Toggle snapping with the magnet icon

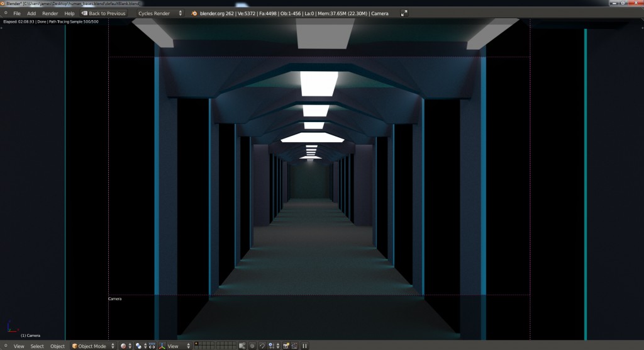pyautogui.click(x=262, y=346)
